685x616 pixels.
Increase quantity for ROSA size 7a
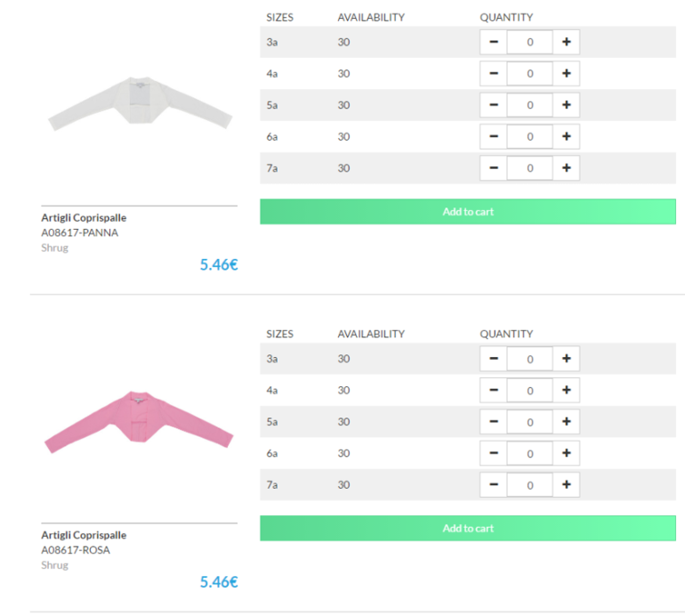[x=566, y=485]
